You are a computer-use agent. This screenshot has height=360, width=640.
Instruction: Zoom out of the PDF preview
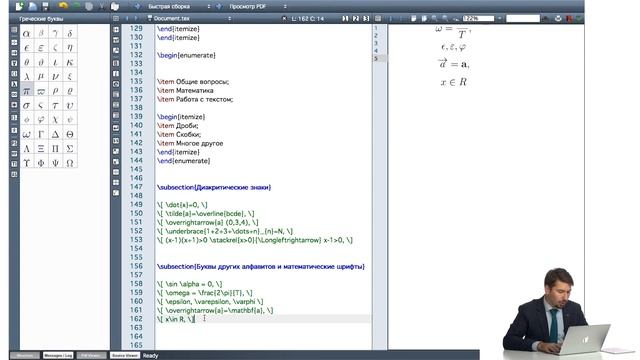click(x=445, y=18)
